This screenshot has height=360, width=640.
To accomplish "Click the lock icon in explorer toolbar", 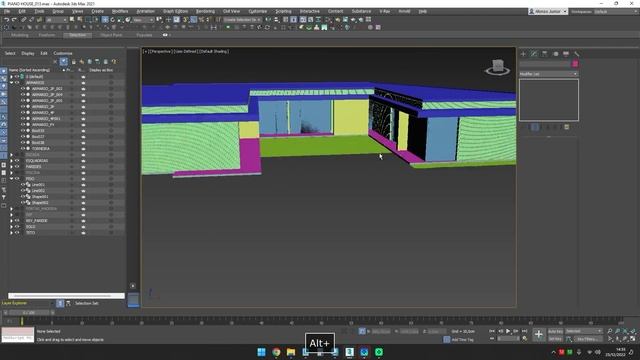I will click(x=73, y=62).
